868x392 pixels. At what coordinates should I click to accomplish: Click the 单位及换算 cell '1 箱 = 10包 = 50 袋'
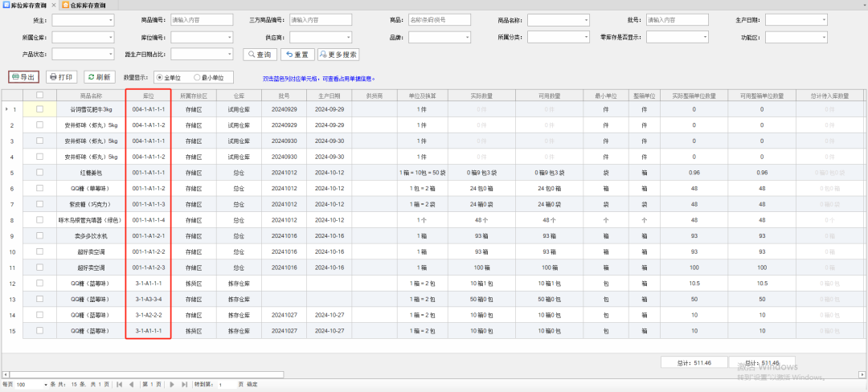click(x=423, y=173)
